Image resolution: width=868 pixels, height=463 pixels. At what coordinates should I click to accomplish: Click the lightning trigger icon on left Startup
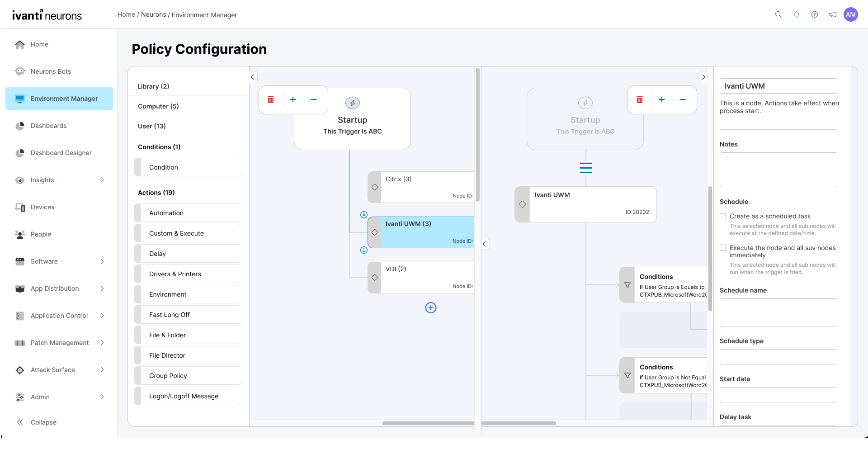tap(353, 103)
